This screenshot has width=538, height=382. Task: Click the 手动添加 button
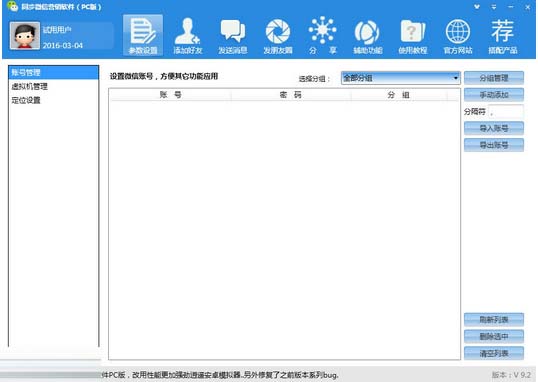point(494,94)
